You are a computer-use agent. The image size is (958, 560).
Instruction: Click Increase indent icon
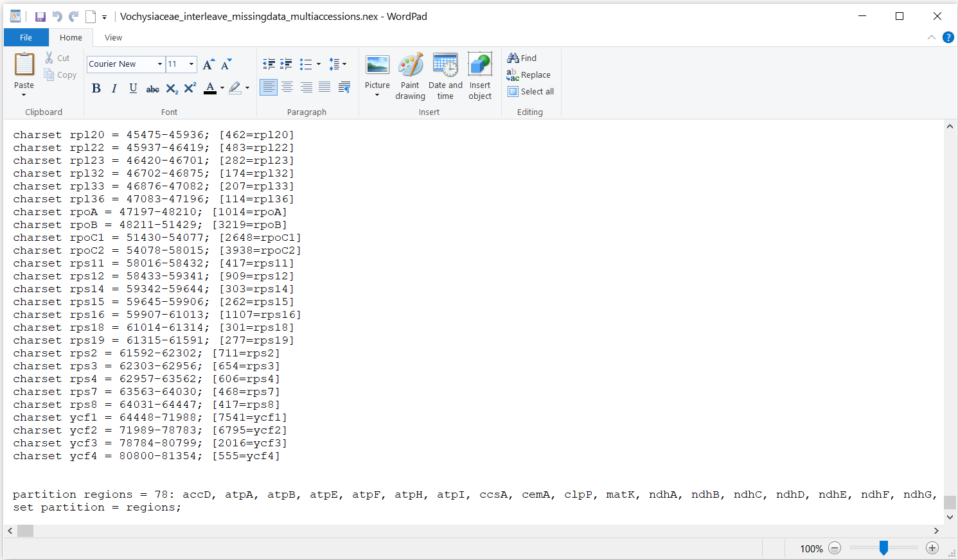[286, 64]
